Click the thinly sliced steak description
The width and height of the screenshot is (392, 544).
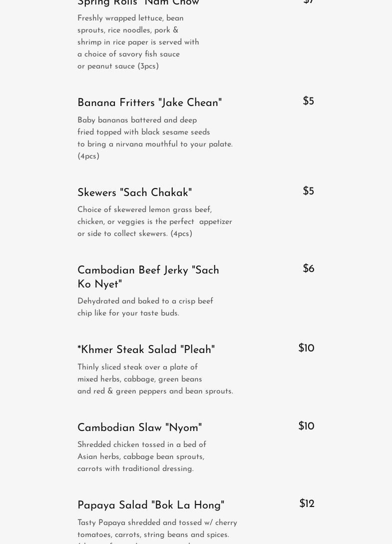coord(155,379)
